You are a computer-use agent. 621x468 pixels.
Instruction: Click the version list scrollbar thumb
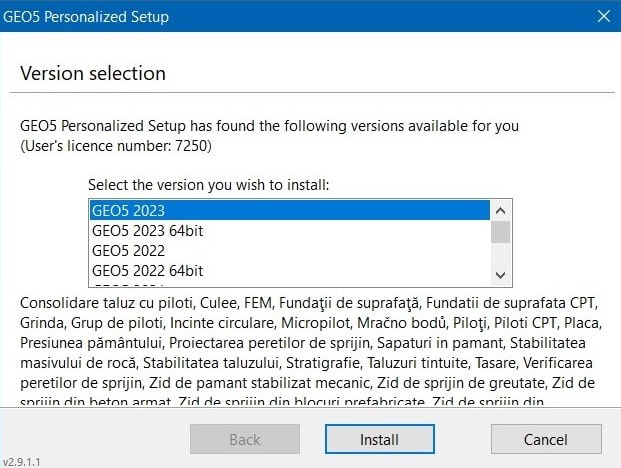click(501, 232)
